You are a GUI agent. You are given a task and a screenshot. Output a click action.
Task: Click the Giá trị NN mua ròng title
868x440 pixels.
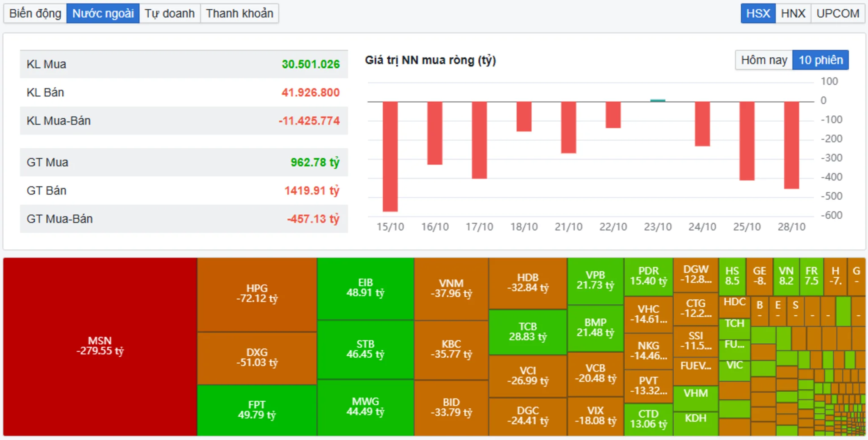click(x=430, y=60)
